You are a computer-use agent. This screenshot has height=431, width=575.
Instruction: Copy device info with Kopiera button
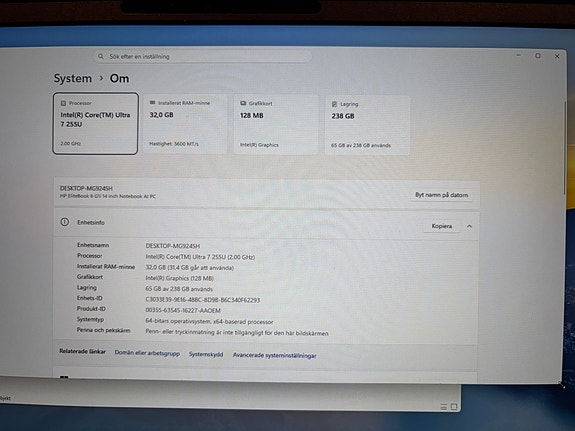pyautogui.click(x=442, y=226)
